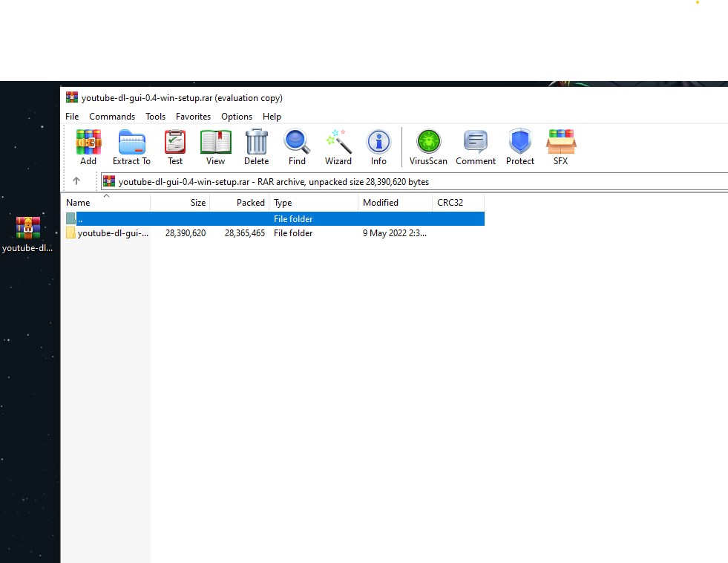Sort by Modified column header
Image resolution: width=728 pixels, height=563 pixels.
[x=395, y=203]
